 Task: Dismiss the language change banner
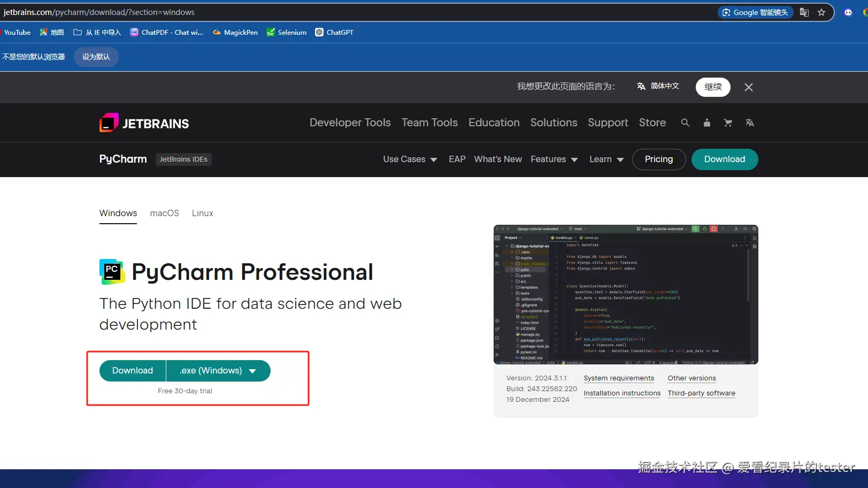(749, 87)
